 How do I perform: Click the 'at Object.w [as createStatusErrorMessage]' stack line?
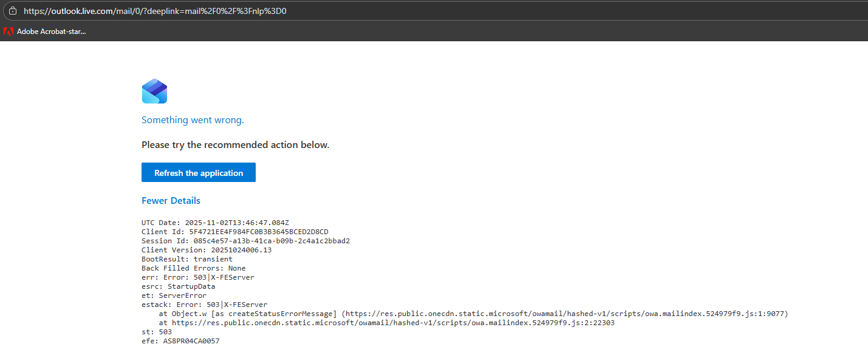pos(473,314)
